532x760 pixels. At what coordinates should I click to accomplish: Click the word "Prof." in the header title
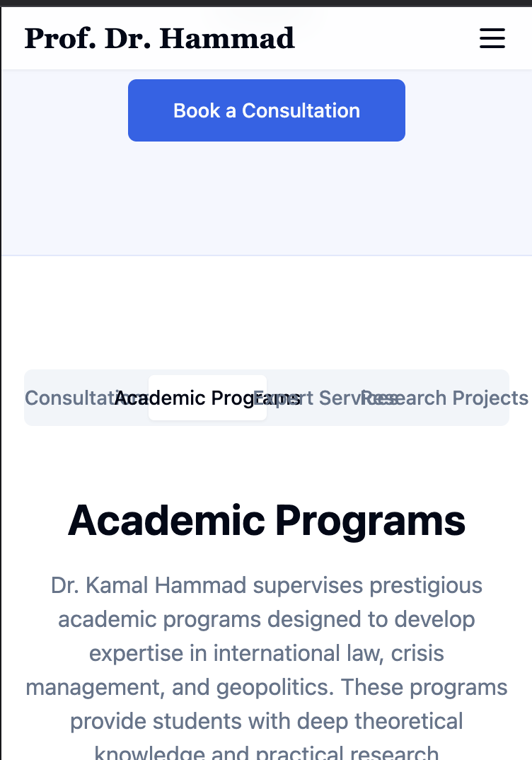[x=59, y=38]
